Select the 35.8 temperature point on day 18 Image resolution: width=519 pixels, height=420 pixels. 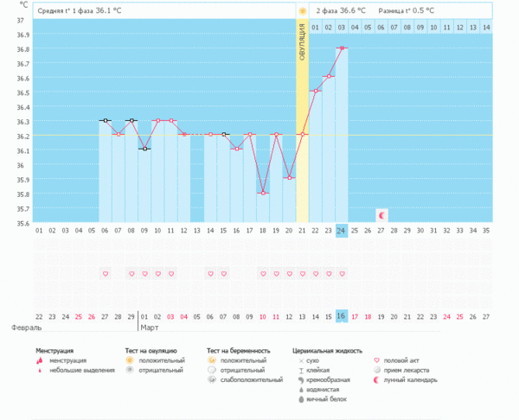[x=263, y=193]
